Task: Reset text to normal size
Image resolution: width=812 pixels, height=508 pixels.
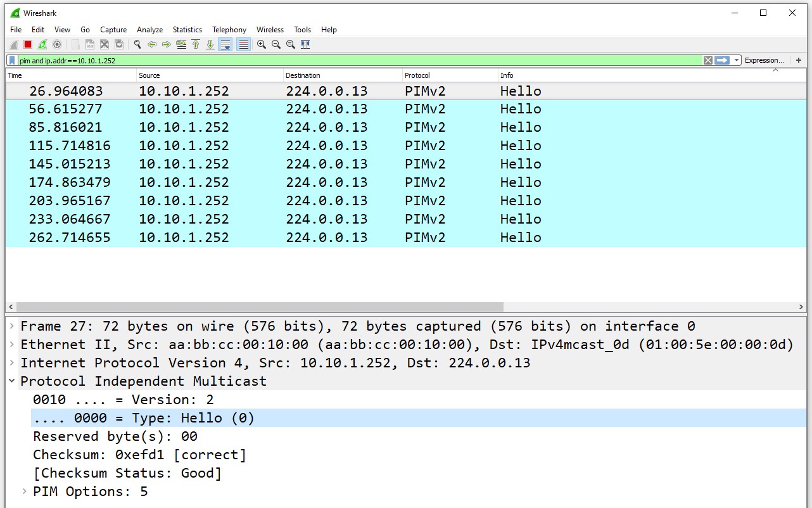Action: click(291, 44)
